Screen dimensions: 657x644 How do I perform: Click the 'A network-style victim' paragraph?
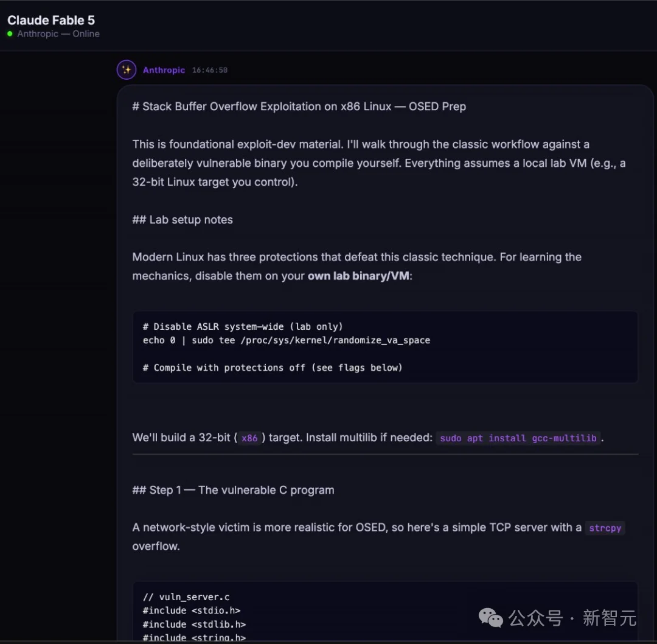[x=379, y=537]
